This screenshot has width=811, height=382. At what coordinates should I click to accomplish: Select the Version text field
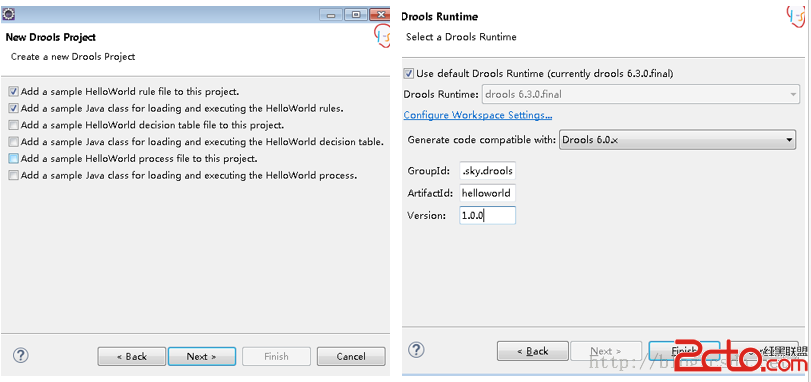487,215
